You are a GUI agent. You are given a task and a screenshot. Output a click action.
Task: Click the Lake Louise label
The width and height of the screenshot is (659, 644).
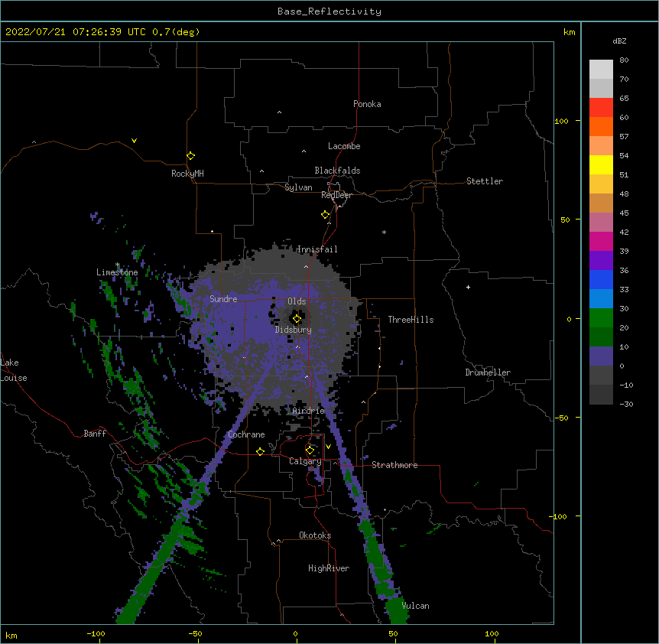14,370
